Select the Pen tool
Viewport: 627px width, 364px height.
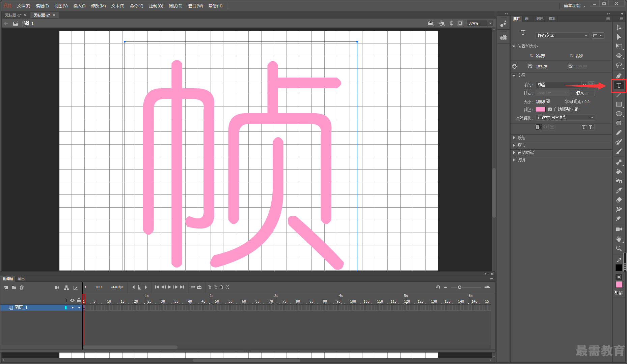pyautogui.click(x=619, y=76)
